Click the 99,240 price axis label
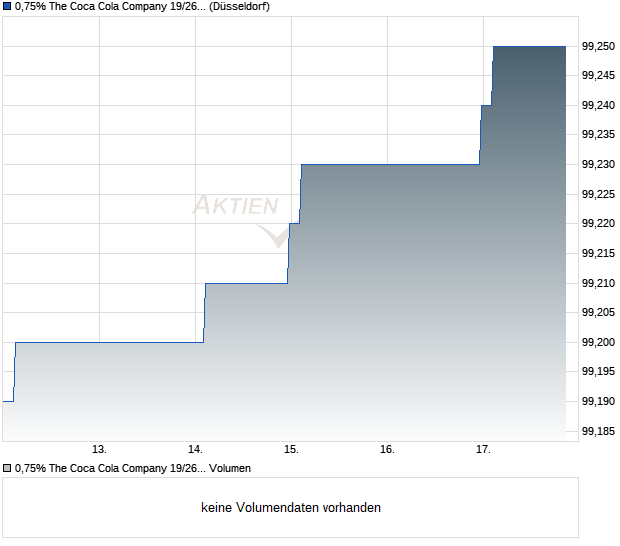The width and height of the screenshot is (620, 546). click(x=598, y=106)
